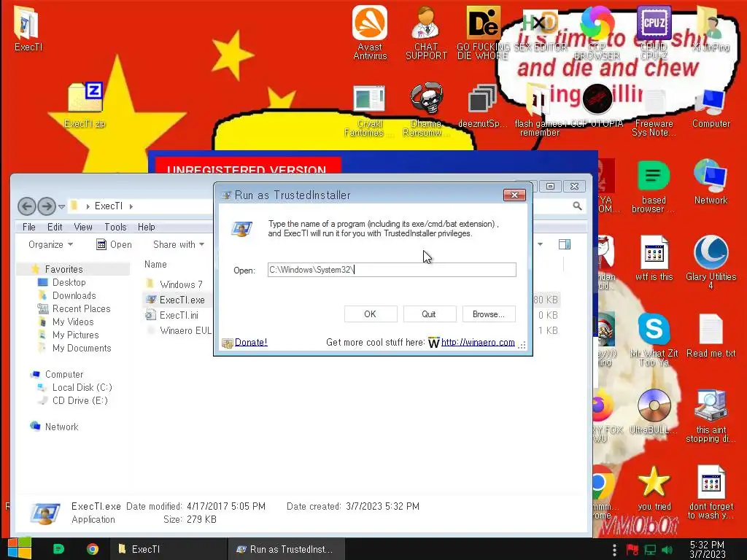Image resolution: width=747 pixels, height=560 pixels.
Task: Open the http://winaero.com link
Action: coord(478,342)
